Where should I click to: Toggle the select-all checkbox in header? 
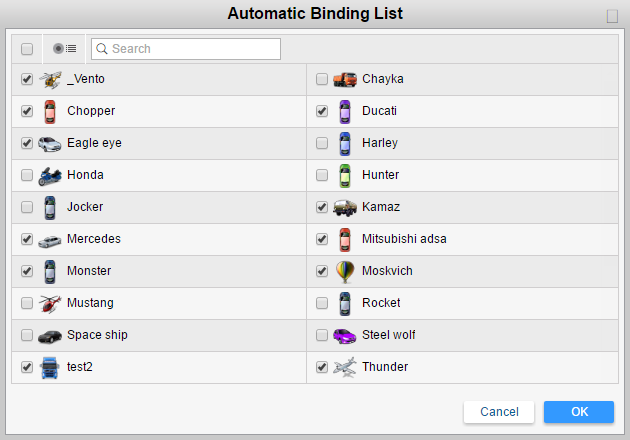27,49
